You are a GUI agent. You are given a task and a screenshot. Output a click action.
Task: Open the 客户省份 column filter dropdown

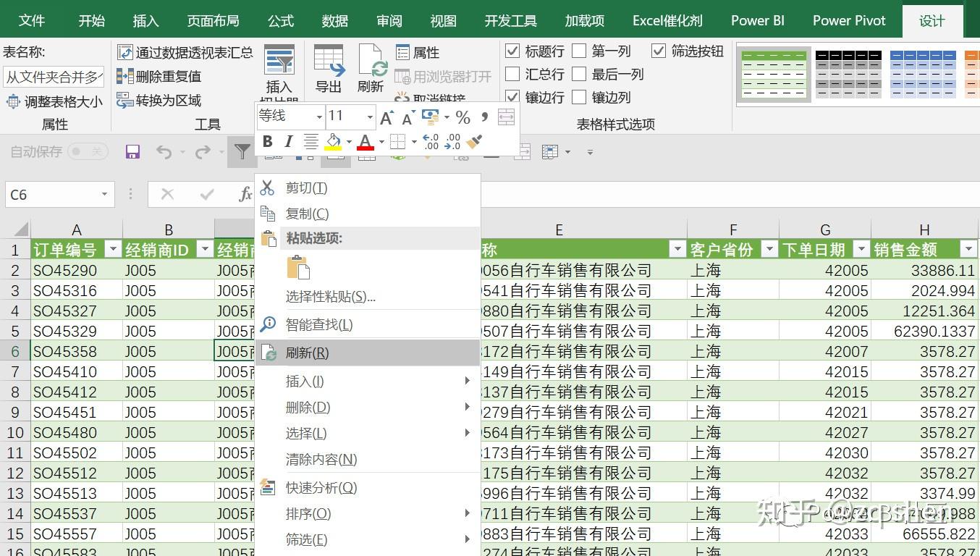769,250
